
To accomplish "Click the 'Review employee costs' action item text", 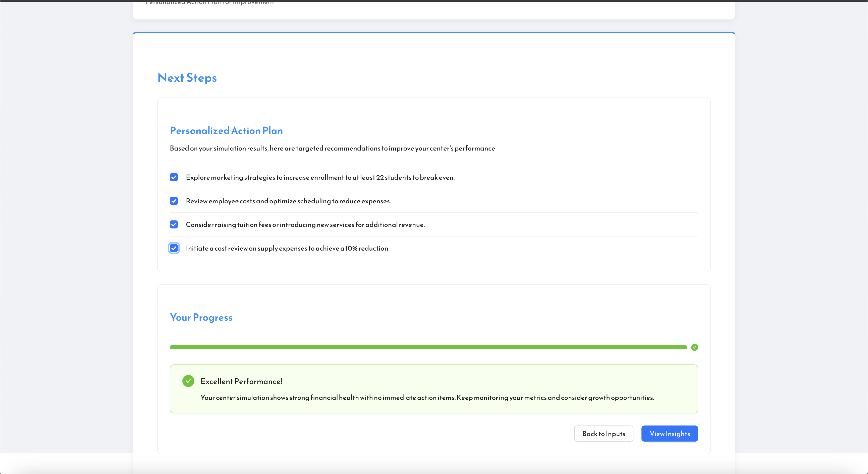I will 288,201.
